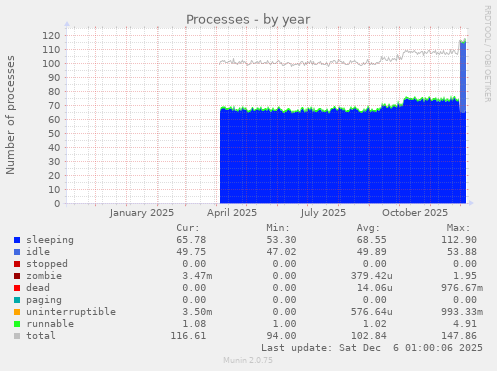Viewport: 497px width, 371px height.
Task: Click uninterruptible current value 3.50m
Action: (x=197, y=312)
